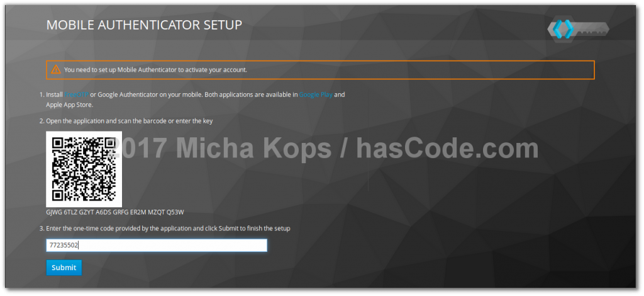Viewport: 644px width, 296px height.
Task: Open the Google Play link
Action: click(315, 94)
